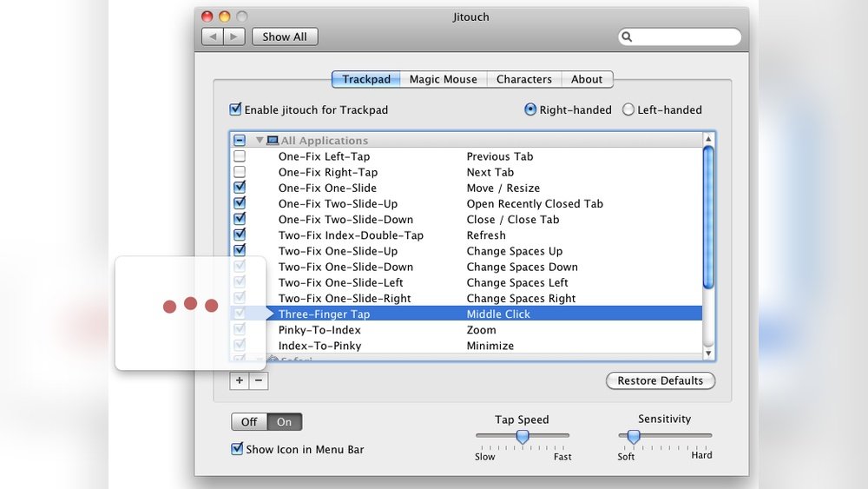
Task: Uncheck the One-Fix Two-Slide-Down gesture
Action: click(x=240, y=219)
